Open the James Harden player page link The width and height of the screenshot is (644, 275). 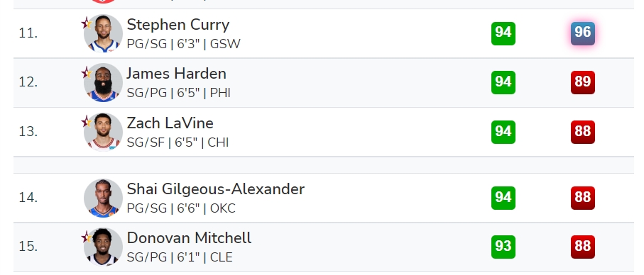click(176, 74)
